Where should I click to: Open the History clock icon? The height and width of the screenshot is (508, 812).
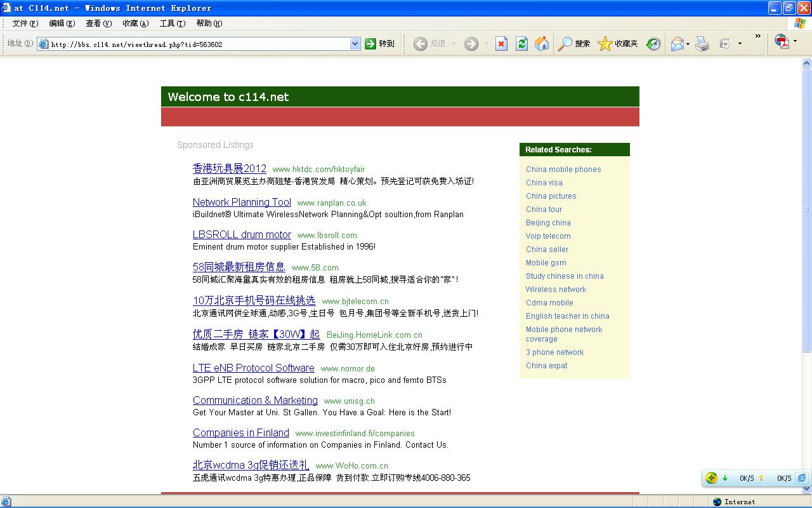pos(653,44)
